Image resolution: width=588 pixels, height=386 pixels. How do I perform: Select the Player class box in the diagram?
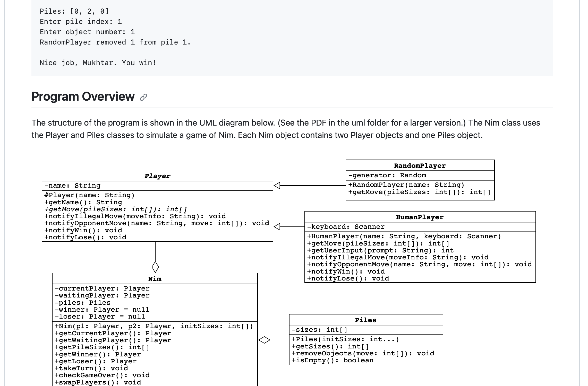click(x=157, y=176)
